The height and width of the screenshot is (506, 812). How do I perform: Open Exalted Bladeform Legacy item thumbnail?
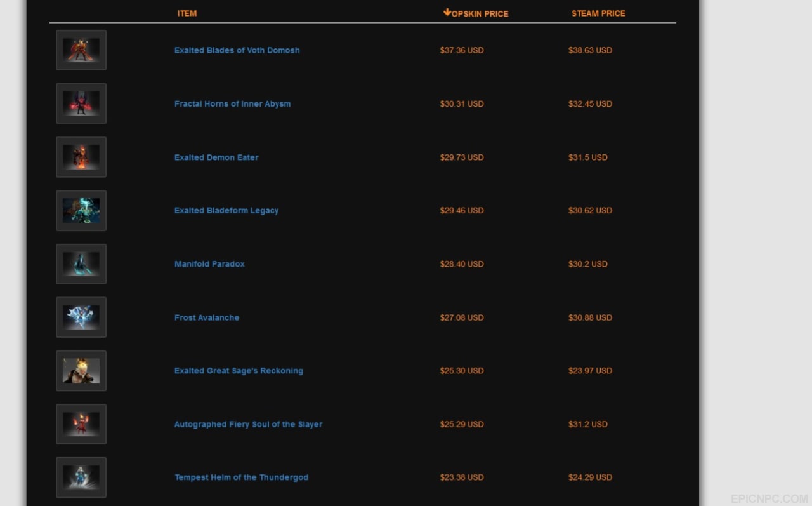[x=81, y=210]
